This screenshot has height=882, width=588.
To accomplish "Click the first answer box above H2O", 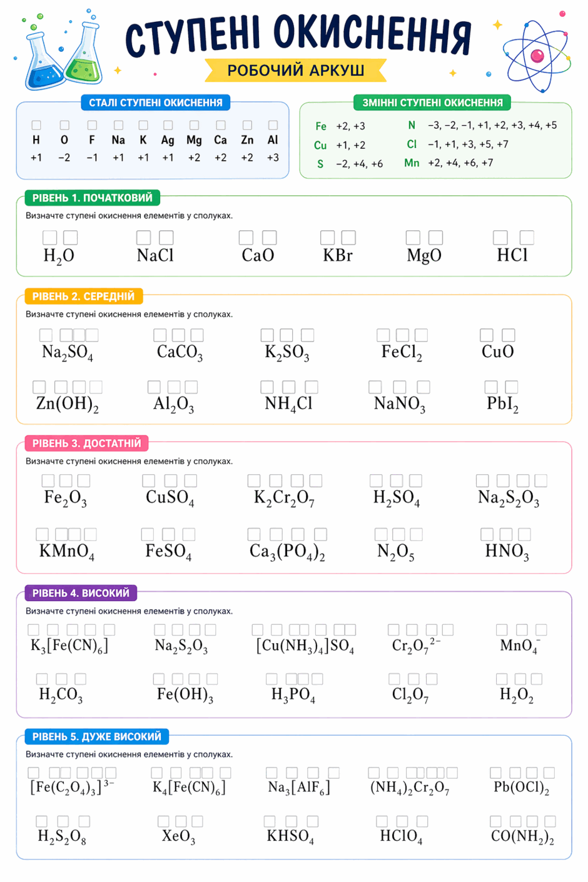I will click(49, 238).
